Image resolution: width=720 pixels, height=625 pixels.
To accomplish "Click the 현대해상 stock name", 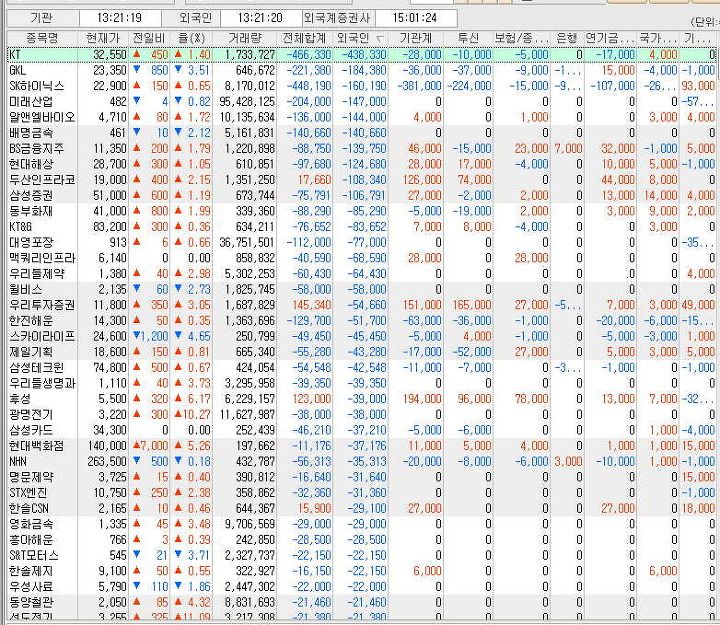I will [31, 164].
